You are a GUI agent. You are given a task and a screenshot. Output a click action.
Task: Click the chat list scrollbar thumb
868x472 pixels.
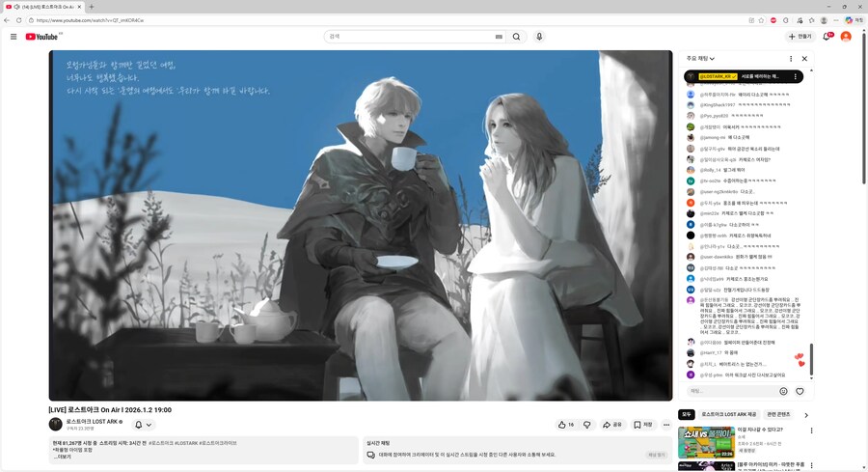(811, 359)
